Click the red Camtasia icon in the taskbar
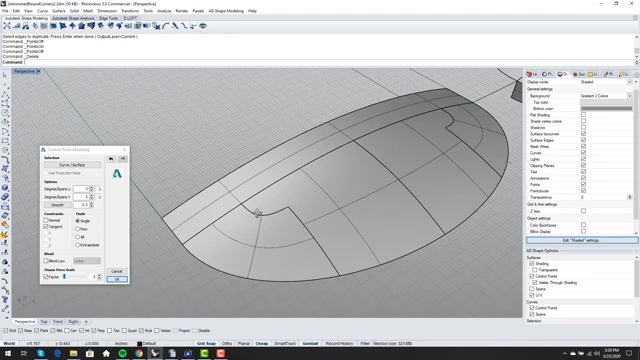Image resolution: width=640 pixels, height=360 pixels. click(221, 353)
